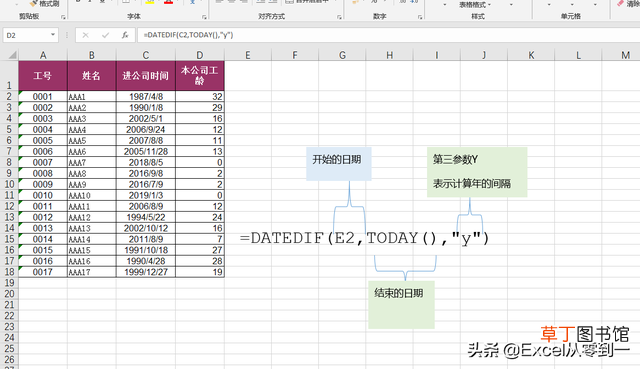Select the 开始的日期 callout shape
640x369 pixels.
(339, 164)
